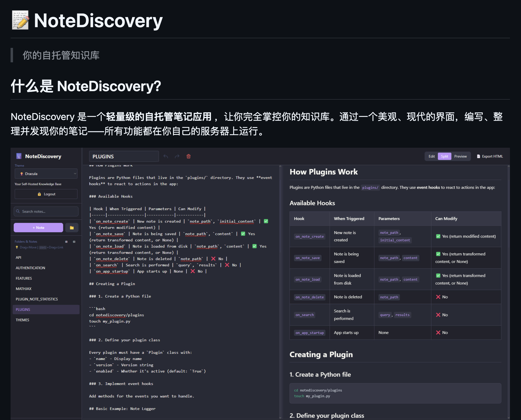The height and width of the screenshot is (420, 521).
Task: Click the collapse all folders icon
Action: coord(74,242)
